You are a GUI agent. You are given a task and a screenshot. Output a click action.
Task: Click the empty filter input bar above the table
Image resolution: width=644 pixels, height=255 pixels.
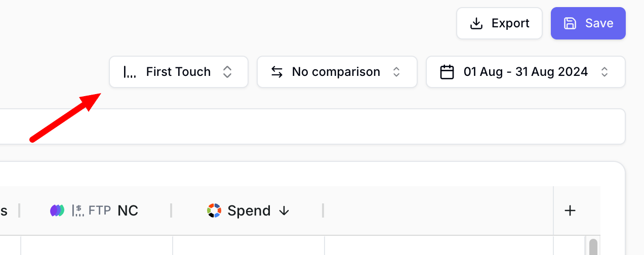312,126
